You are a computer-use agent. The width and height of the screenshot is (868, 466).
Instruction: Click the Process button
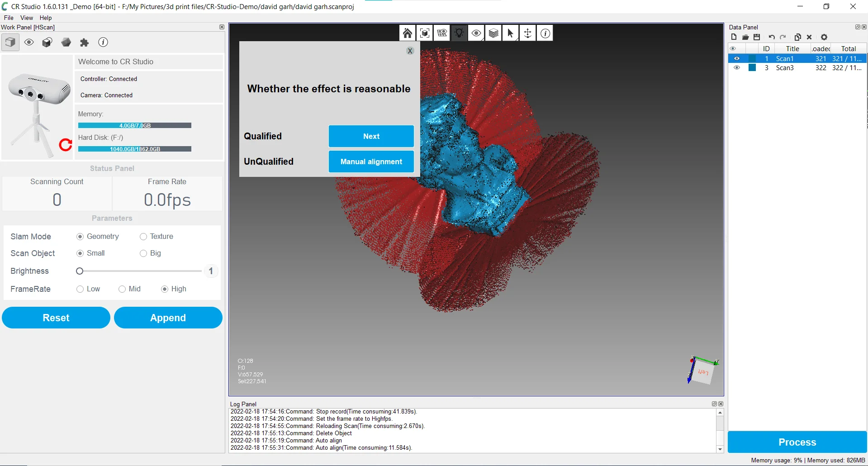click(797, 442)
